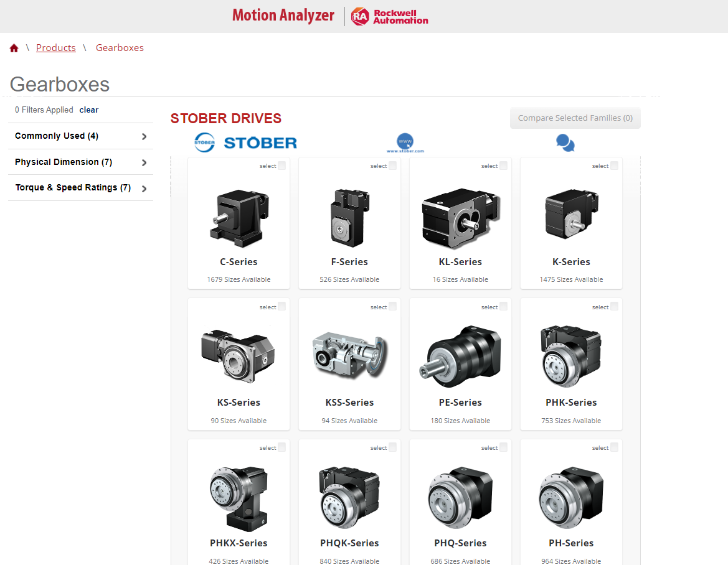Open the Products breadcrumb page

(56, 47)
